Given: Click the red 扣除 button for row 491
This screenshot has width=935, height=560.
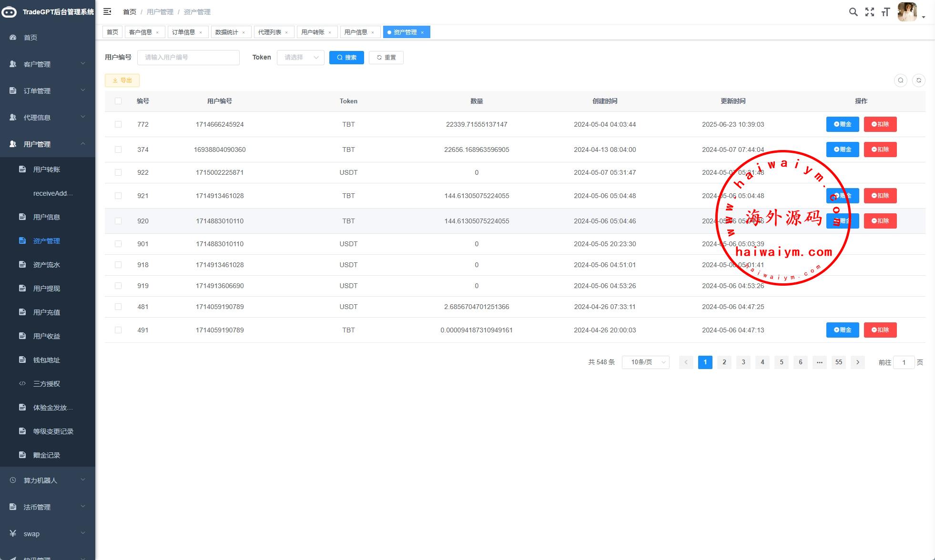Looking at the screenshot, I should (880, 330).
